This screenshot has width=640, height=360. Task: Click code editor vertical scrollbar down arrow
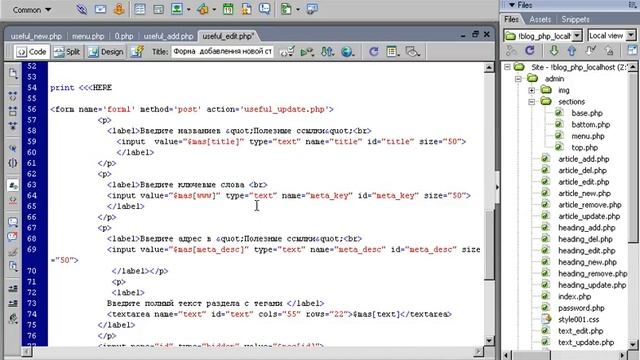(489, 340)
